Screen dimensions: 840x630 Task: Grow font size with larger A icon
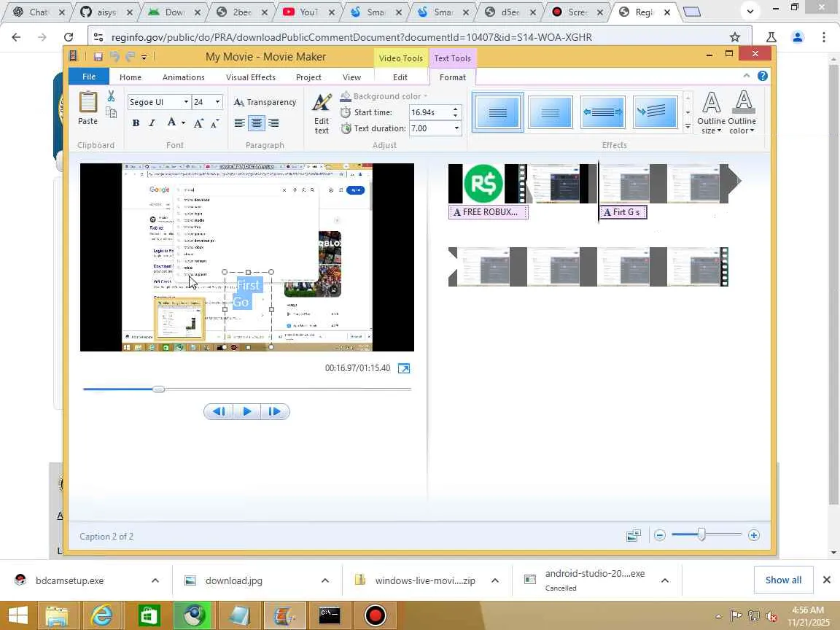(198, 123)
